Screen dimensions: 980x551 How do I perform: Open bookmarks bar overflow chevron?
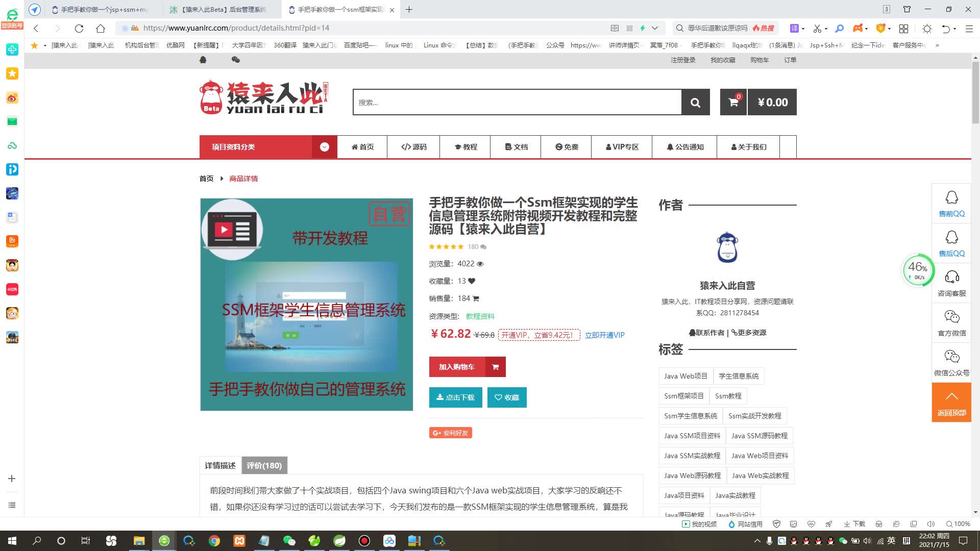click(937, 45)
